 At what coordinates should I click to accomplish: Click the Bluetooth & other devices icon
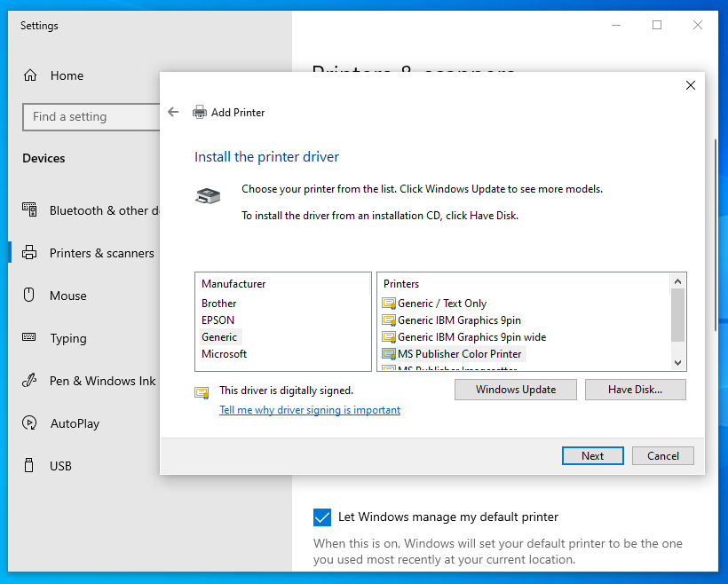click(29, 209)
